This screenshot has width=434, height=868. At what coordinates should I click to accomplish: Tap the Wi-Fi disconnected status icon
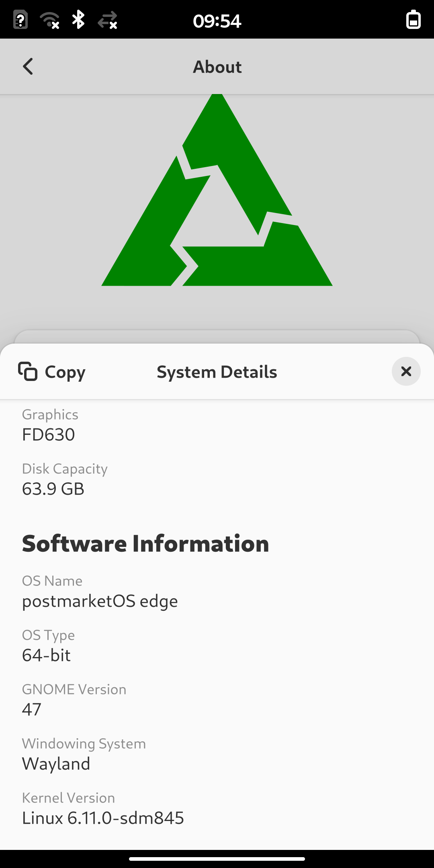tap(50, 20)
